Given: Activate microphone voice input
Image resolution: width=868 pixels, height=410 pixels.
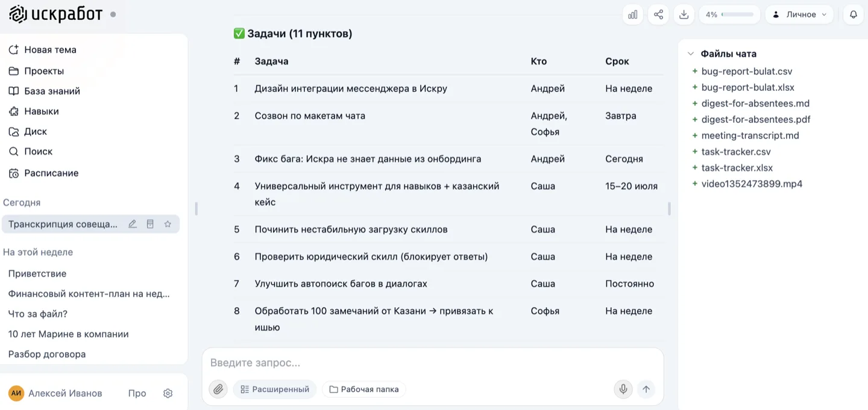Looking at the screenshot, I should pyautogui.click(x=623, y=389).
